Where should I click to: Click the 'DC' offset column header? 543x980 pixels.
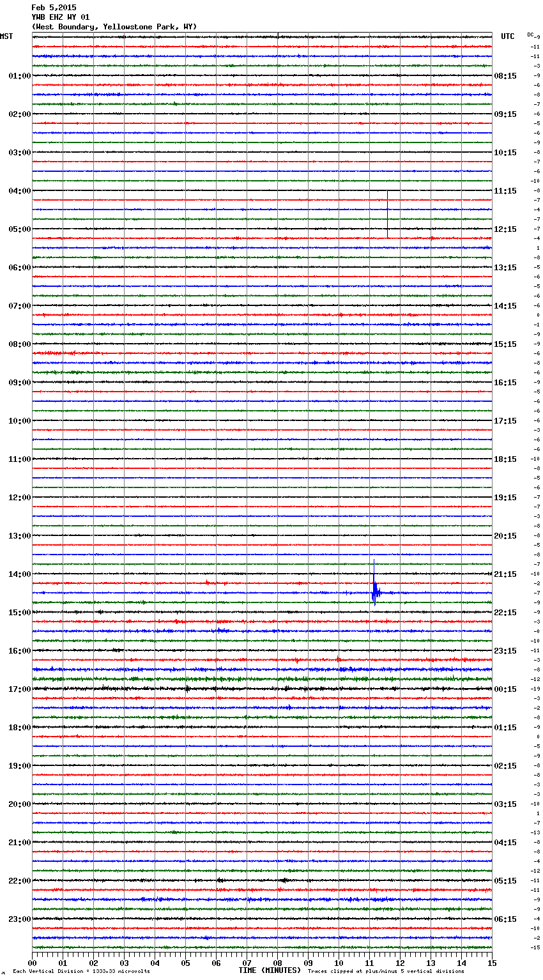(x=530, y=34)
